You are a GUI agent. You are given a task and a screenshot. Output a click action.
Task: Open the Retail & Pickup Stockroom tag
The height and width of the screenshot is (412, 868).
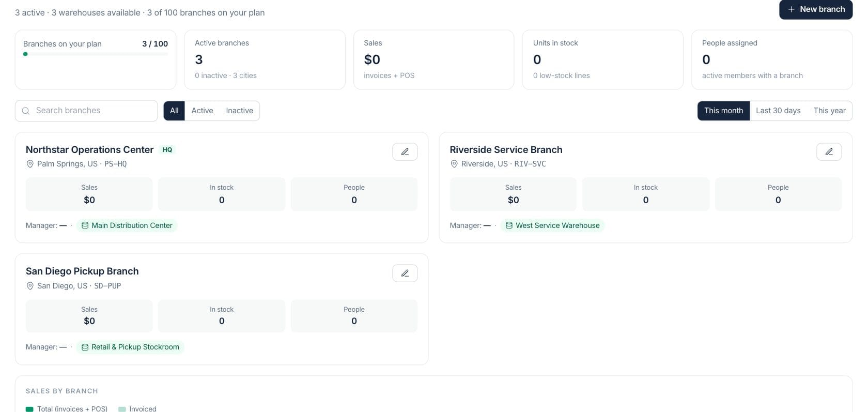point(130,347)
